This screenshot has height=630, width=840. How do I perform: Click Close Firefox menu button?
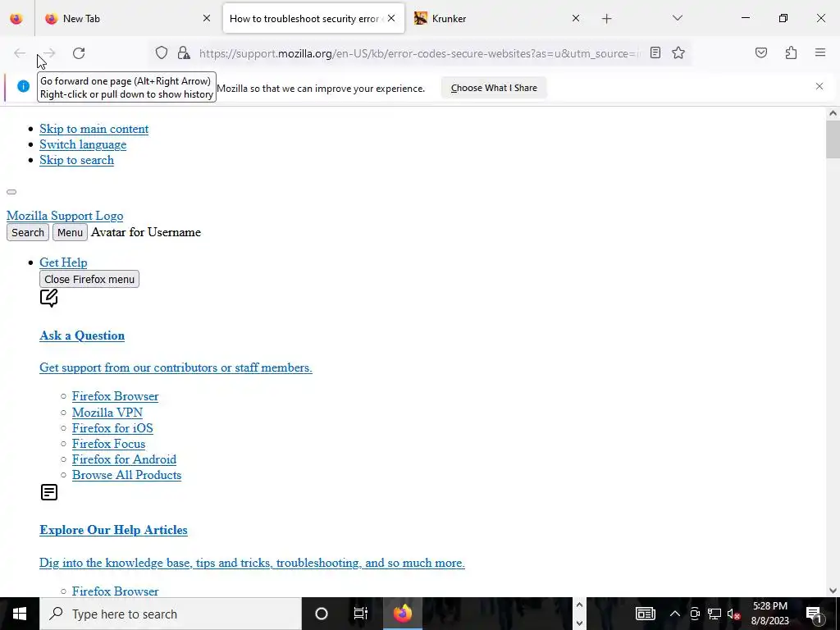point(89,279)
